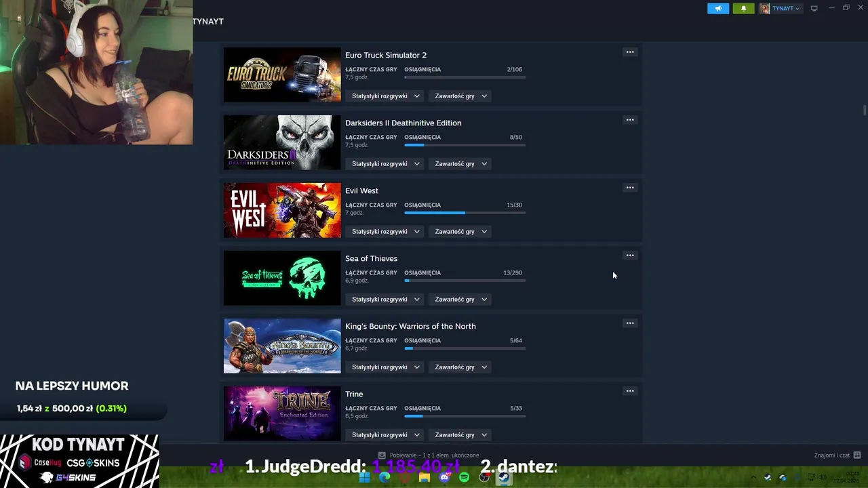Click the King's Bounty cover image
The width and height of the screenshot is (868, 488).
coord(282,346)
